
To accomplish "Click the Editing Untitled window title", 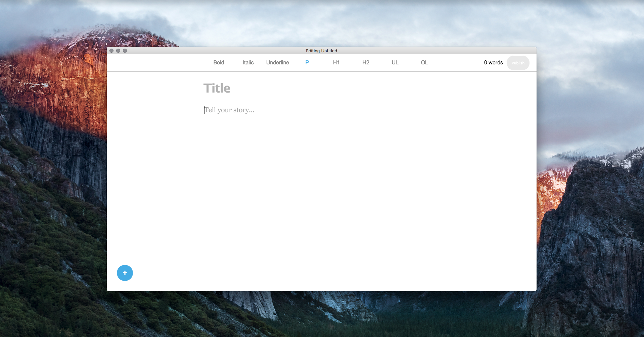I will tap(321, 51).
